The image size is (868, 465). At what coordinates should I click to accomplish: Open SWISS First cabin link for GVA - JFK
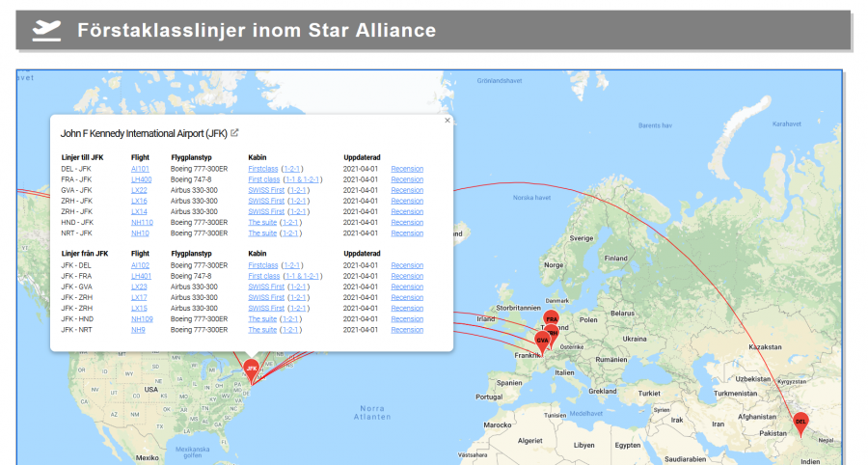pyautogui.click(x=266, y=190)
